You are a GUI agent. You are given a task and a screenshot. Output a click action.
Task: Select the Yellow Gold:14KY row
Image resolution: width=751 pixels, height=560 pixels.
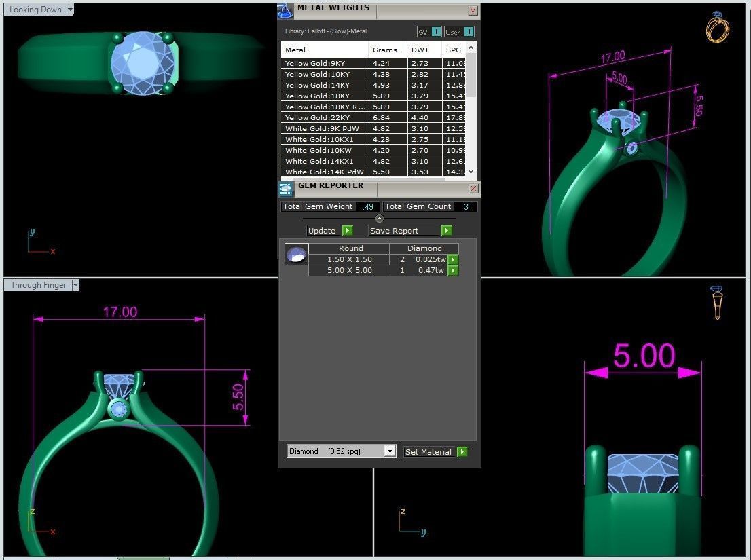coord(373,86)
